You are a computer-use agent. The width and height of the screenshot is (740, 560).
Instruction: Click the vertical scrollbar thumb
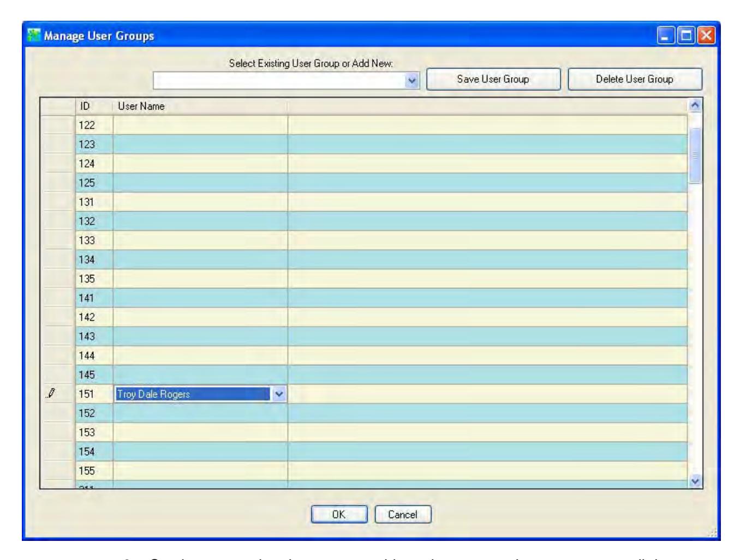pyautogui.click(x=695, y=155)
